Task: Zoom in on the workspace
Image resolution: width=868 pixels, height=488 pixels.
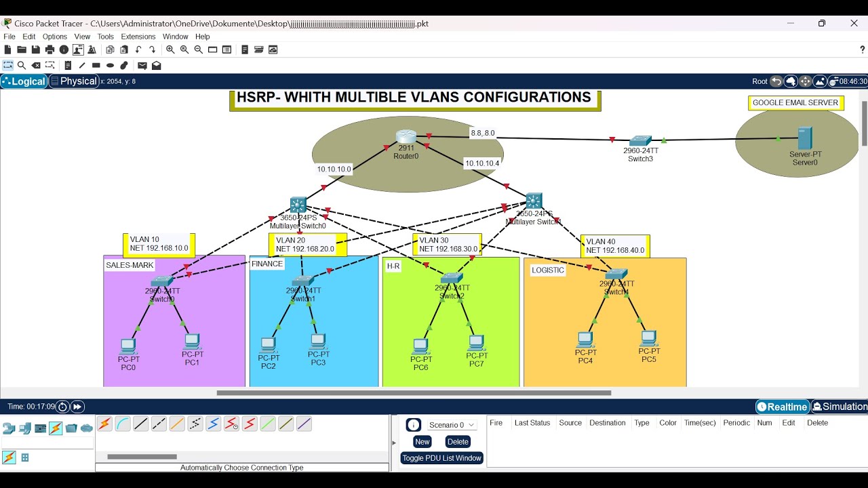Action: pyautogui.click(x=170, y=49)
